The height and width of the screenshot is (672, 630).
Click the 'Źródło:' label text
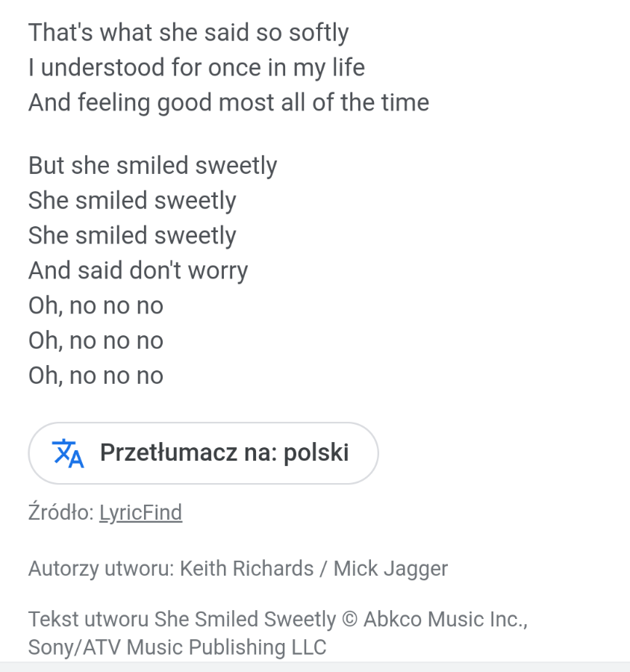[x=61, y=512]
